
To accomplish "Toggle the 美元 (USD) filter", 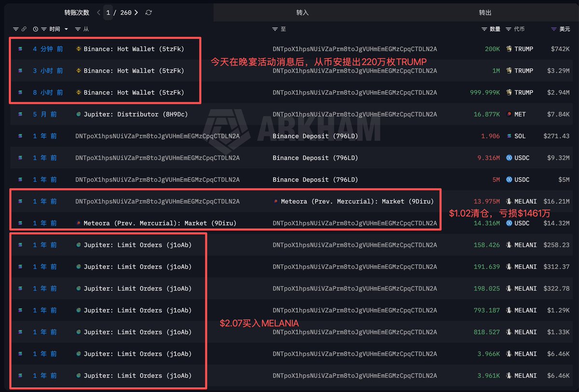I will tap(553, 29).
